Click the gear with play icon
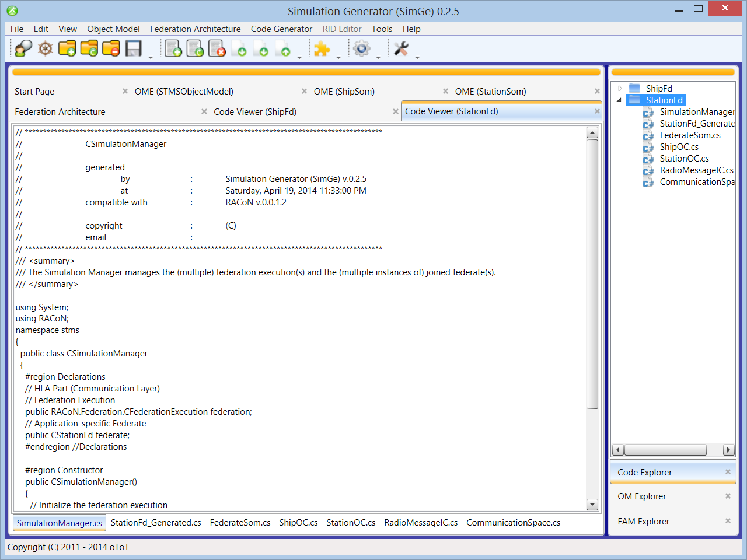Screen dimensions: 747x560 [362, 48]
